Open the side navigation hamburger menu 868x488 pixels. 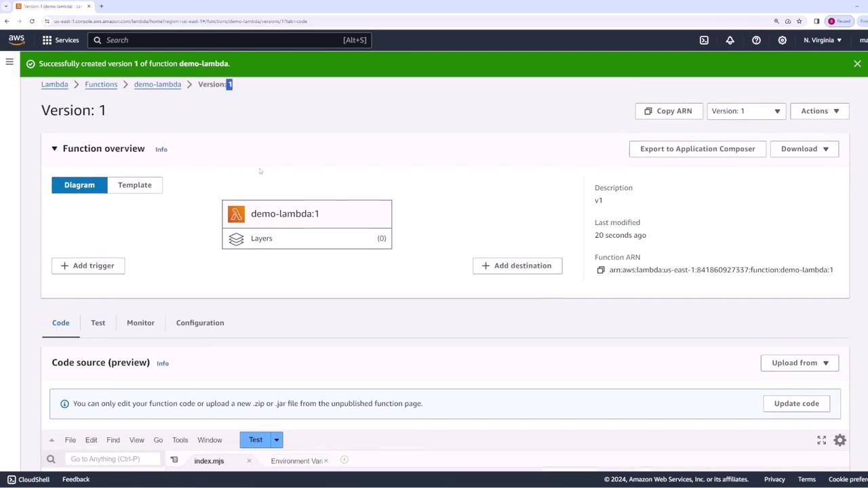point(9,62)
